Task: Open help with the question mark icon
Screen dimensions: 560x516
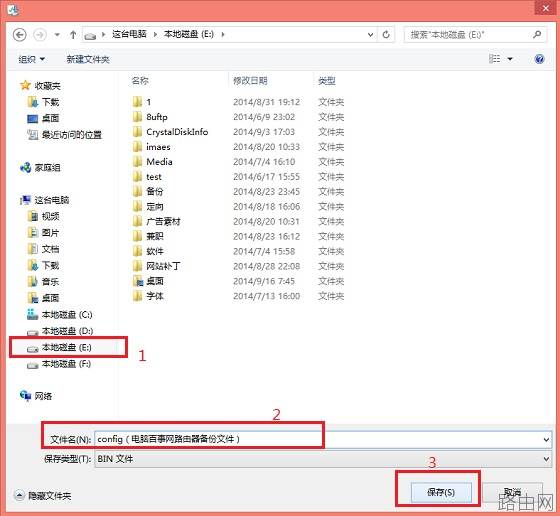Action: tap(539, 59)
